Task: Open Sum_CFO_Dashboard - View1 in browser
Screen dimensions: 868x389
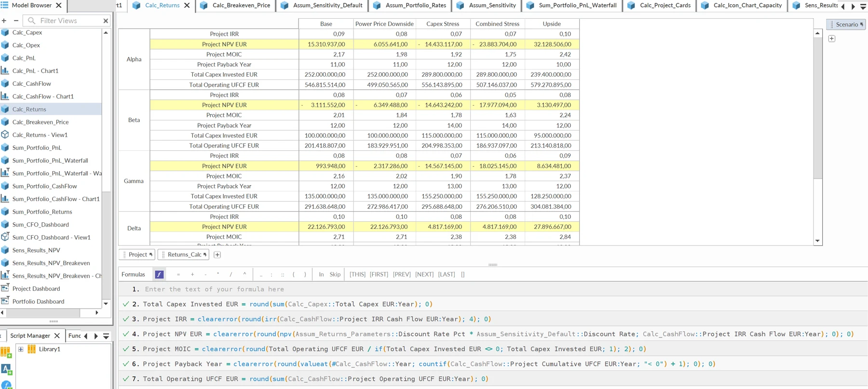Action: [51, 237]
